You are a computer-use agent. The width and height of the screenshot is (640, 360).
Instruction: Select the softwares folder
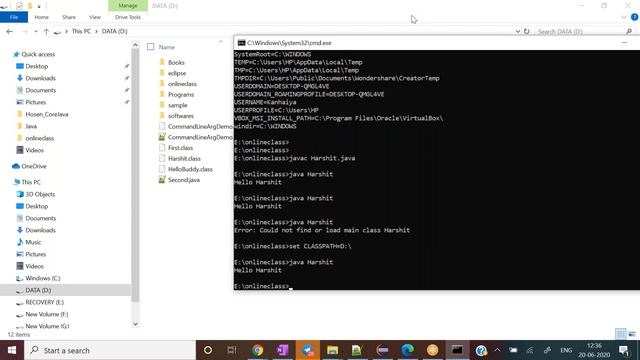click(181, 116)
